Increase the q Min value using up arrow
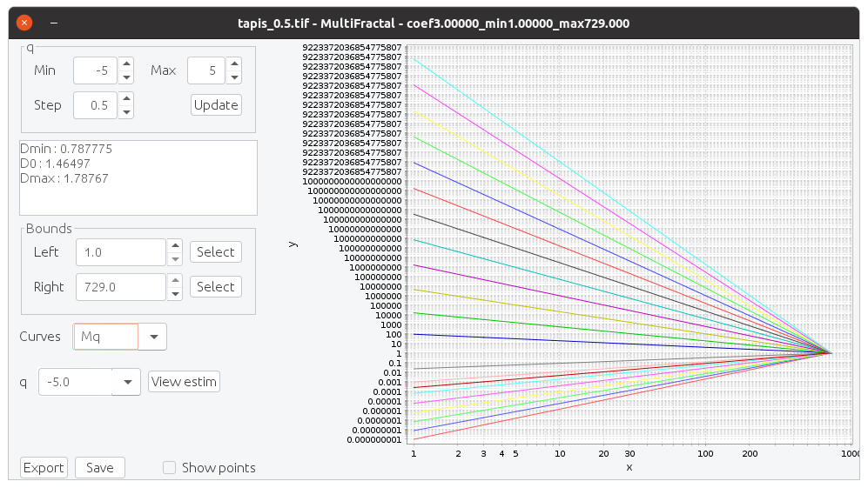 126,64
